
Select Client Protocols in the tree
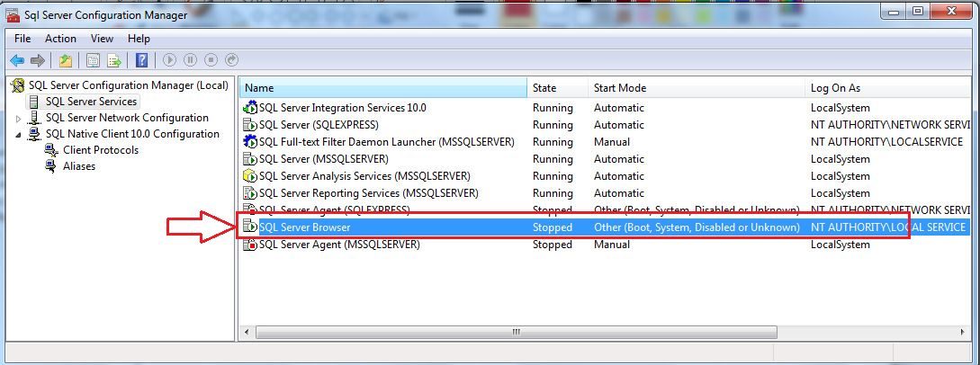[x=101, y=150]
